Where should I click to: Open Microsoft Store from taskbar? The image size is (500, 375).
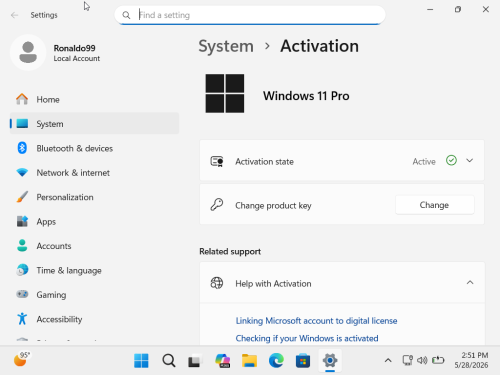point(303,360)
